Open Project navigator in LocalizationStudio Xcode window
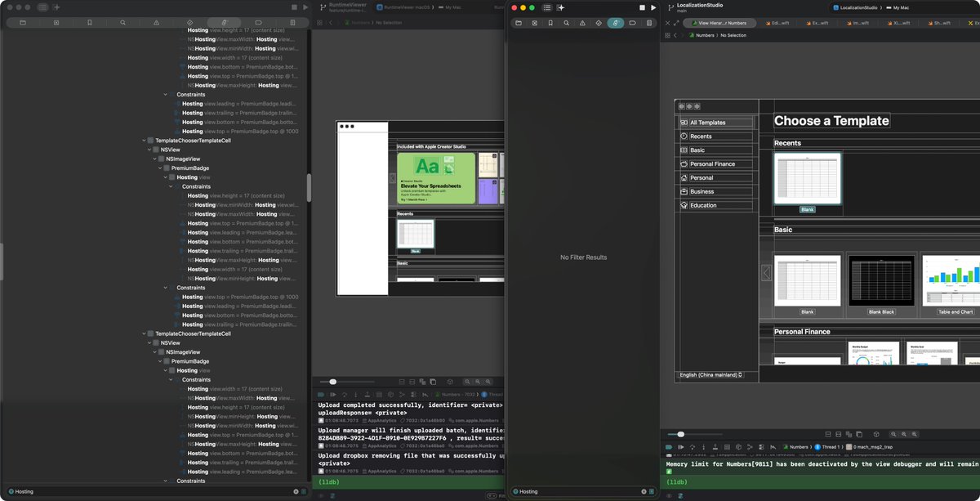 pyautogui.click(x=519, y=23)
